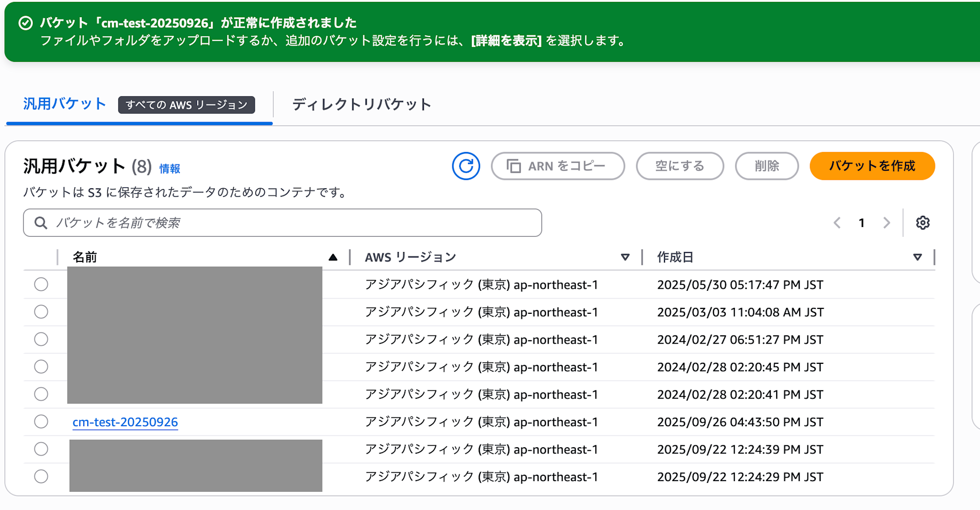Sort by 名前 column ascending arrow
The height and width of the screenshot is (510, 980).
click(x=333, y=257)
